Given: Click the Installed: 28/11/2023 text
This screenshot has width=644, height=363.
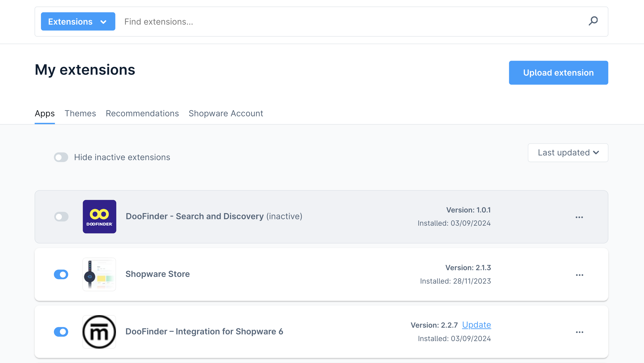Looking at the screenshot, I should [x=455, y=281].
